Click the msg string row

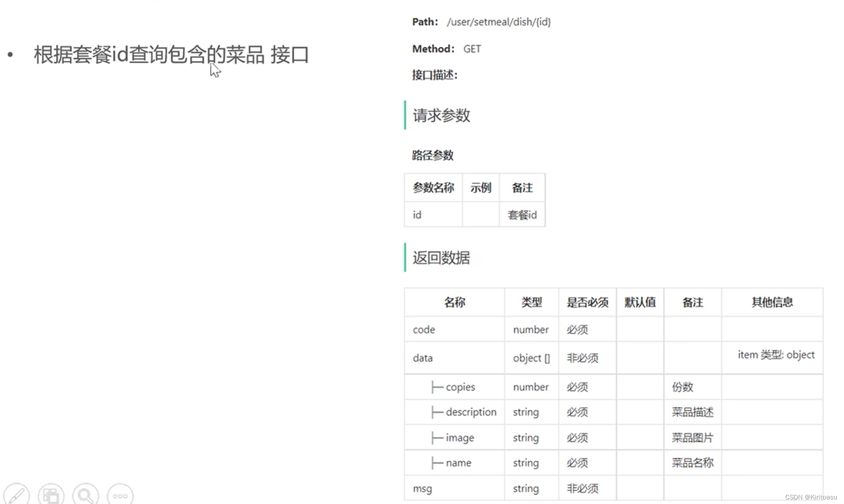[422, 488]
